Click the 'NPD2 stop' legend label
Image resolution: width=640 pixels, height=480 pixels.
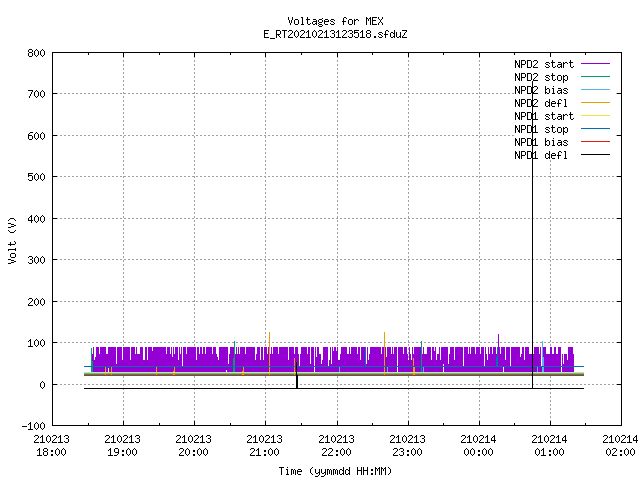541,77
